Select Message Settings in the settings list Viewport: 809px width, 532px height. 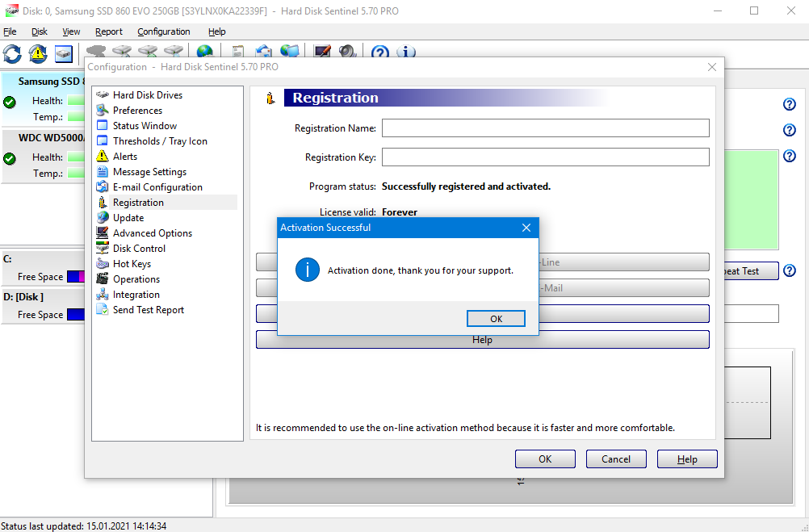(149, 172)
